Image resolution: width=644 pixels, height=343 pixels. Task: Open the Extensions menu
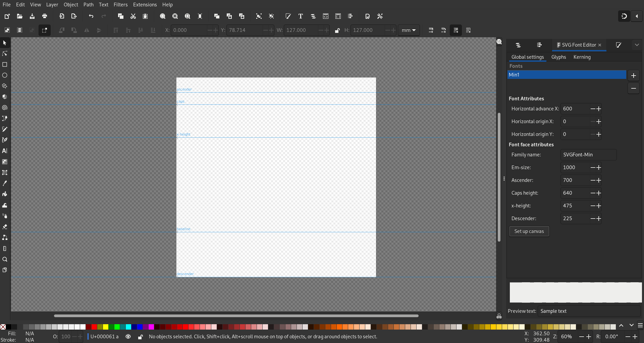145,5
